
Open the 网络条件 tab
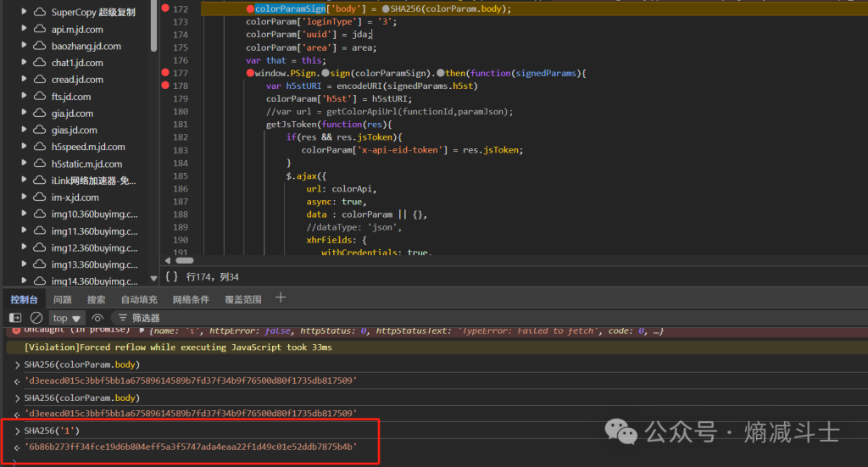pyautogui.click(x=191, y=299)
